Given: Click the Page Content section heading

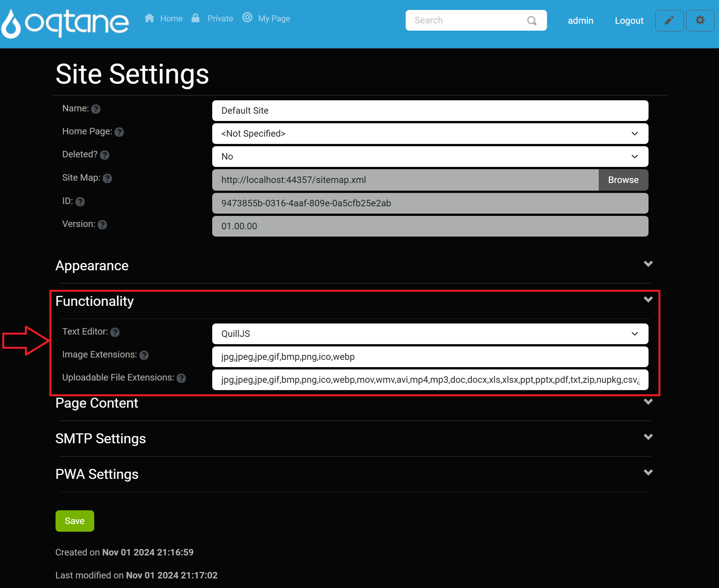Looking at the screenshot, I should coord(97,403).
